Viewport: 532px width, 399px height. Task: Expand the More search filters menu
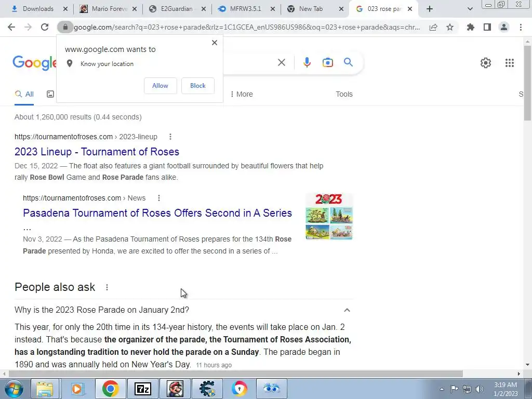242,95
